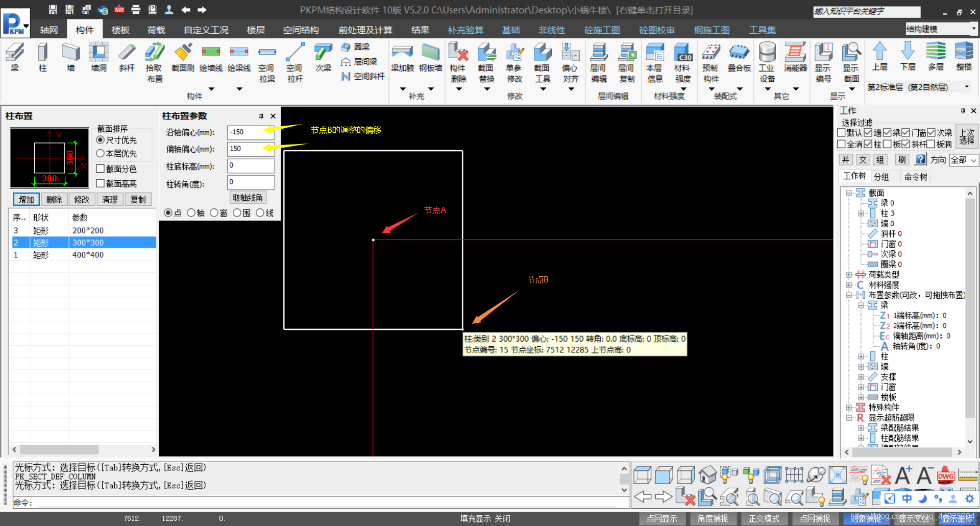
Task: Select the 柱 (column) tool in ribbon
Action: 43,57
